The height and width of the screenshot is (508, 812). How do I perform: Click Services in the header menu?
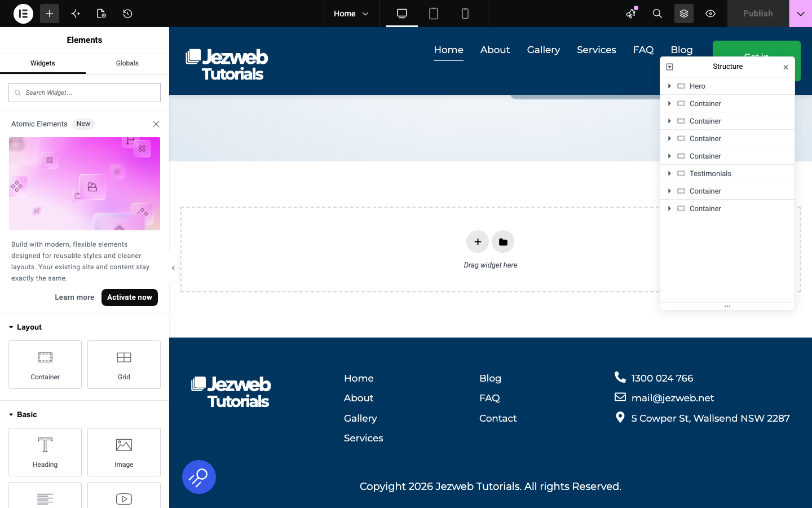pos(597,50)
